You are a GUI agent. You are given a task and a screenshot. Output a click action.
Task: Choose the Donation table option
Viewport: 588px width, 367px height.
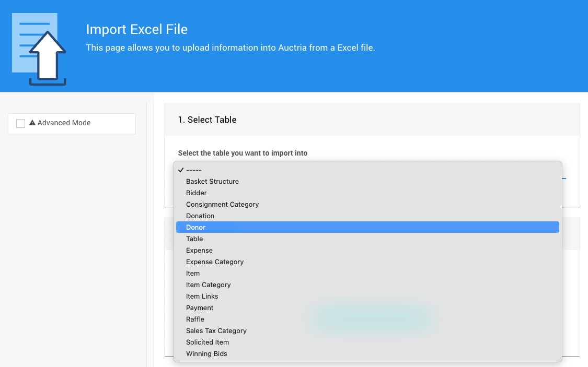tap(200, 216)
